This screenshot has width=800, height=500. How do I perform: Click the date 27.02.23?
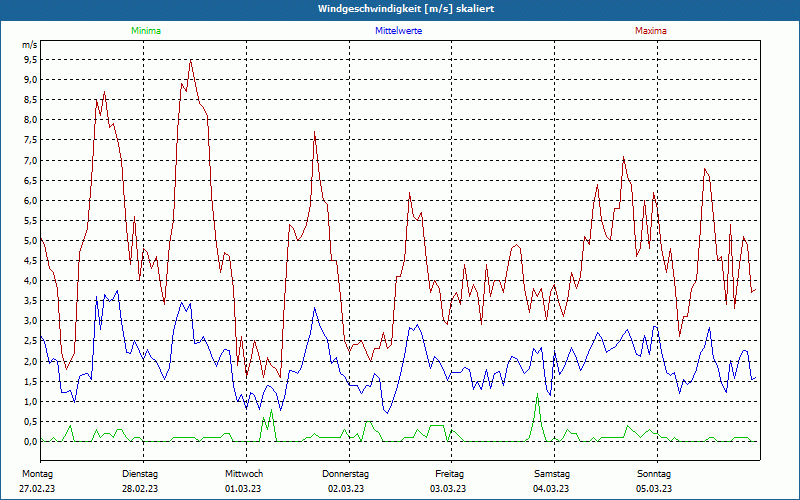(37, 489)
